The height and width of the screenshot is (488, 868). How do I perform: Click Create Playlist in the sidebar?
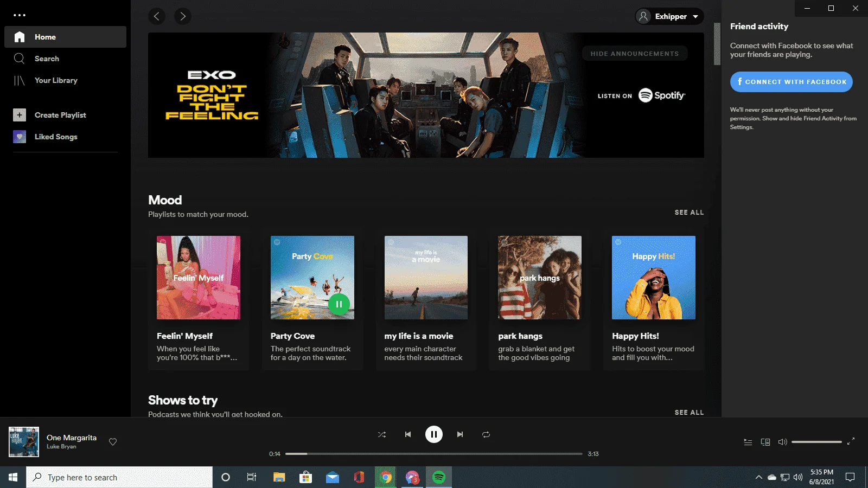(x=60, y=115)
